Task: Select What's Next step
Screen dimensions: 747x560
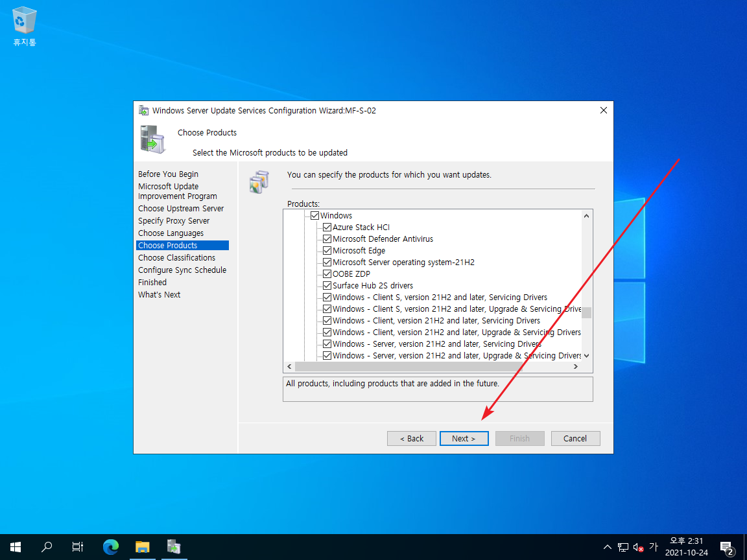Action: [x=159, y=295]
